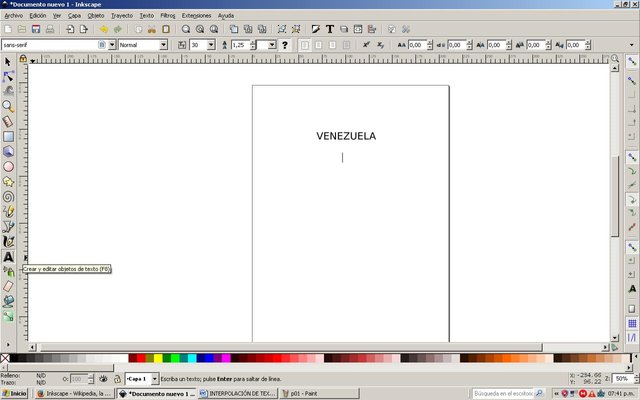The width and height of the screenshot is (640, 400).
Task: Switch to Inkscape Wikipedia taskbar window
Action: (x=74, y=394)
